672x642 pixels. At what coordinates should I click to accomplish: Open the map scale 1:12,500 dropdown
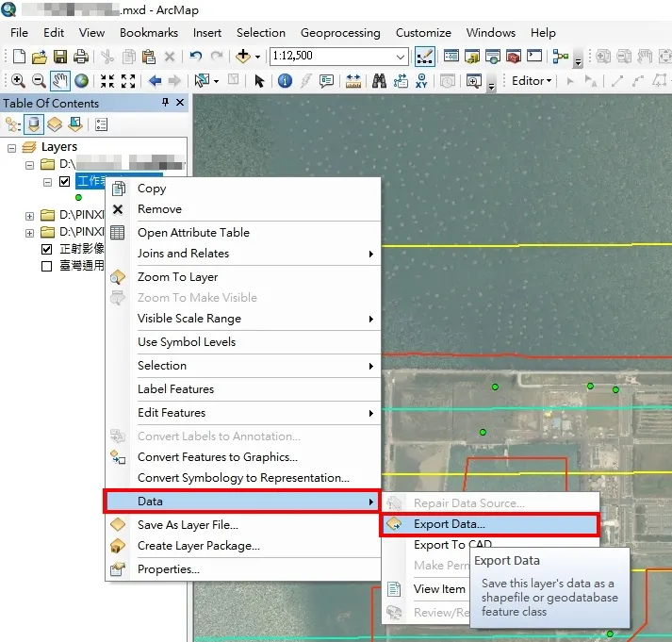click(x=402, y=57)
